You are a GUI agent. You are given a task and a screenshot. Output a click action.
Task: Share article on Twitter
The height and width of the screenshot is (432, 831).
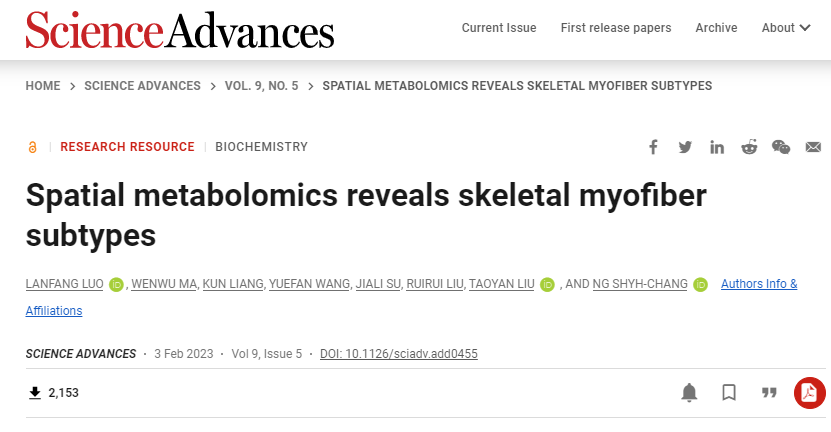coord(685,147)
